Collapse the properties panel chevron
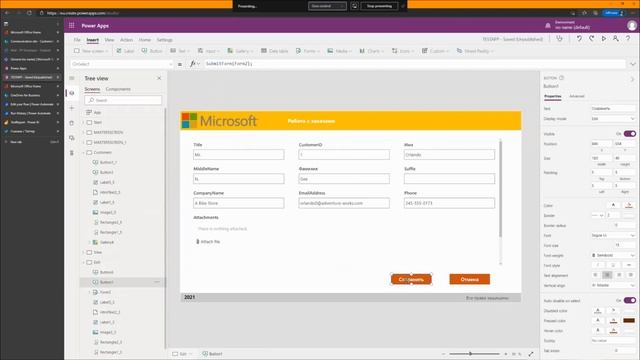The height and width of the screenshot is (360, 640). pyautogui.click(x=632, y=79)
